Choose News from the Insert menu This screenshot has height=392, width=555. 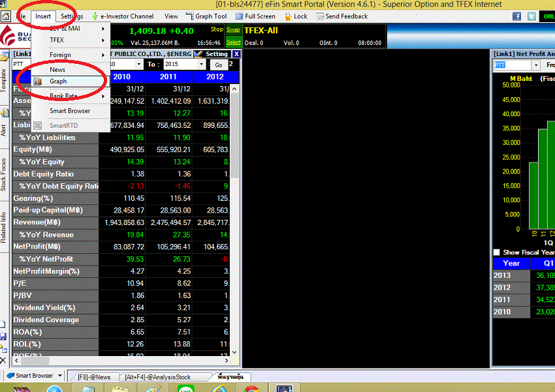pyautogui.click(x=71, y=70)
